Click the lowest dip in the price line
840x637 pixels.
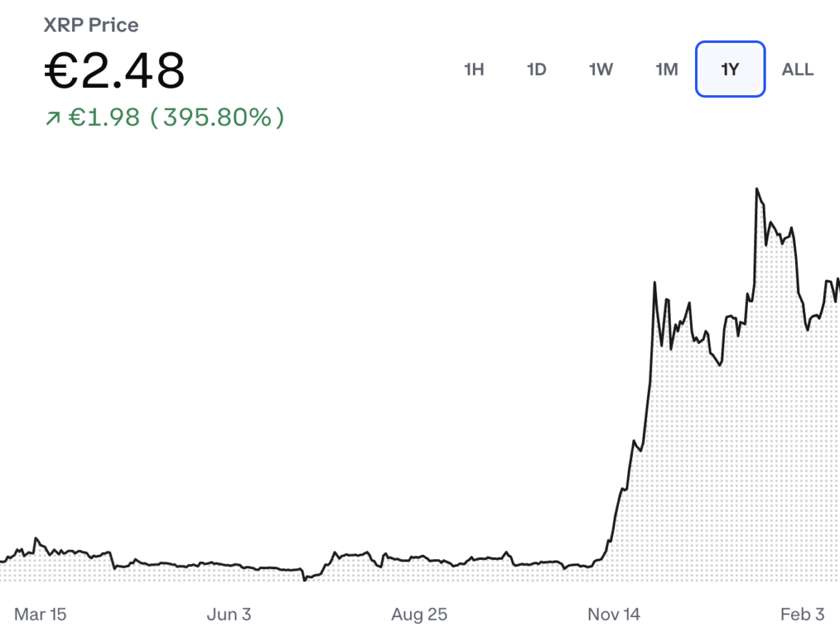304,579
